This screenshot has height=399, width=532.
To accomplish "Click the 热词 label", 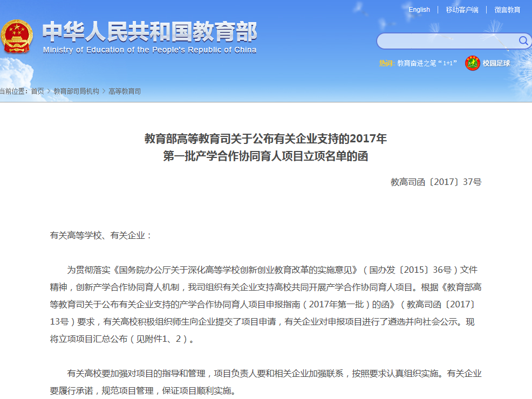I will (x=387, y=63).
